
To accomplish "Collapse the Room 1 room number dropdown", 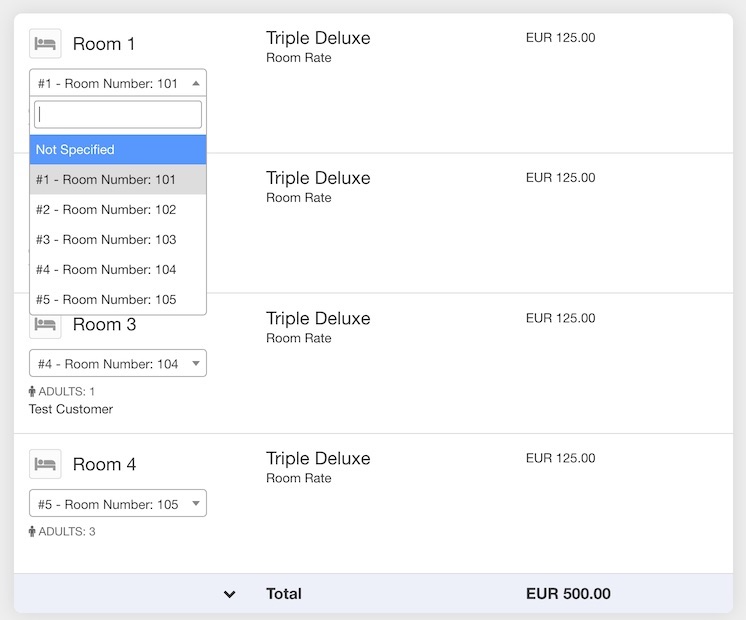I will [118, 83].
